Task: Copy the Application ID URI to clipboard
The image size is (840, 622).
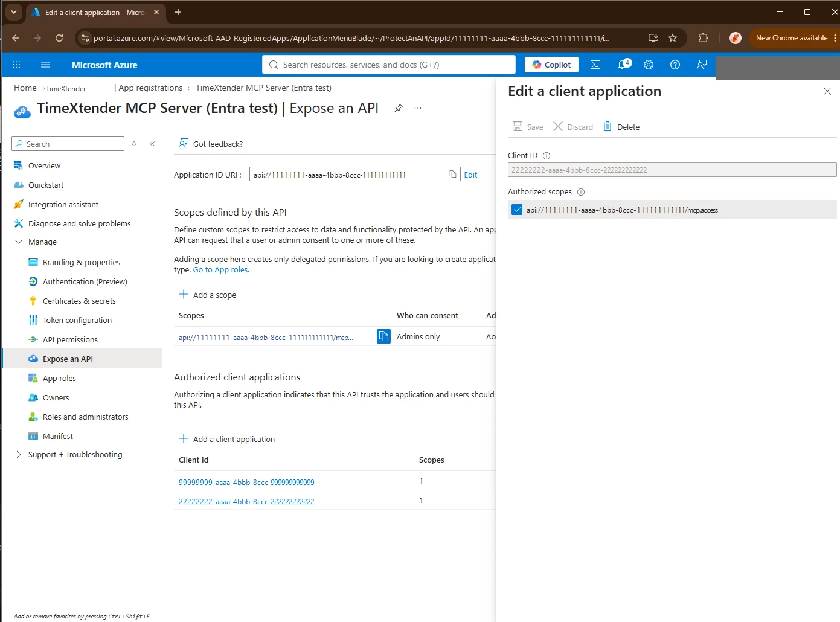Action: click(453, 175)
